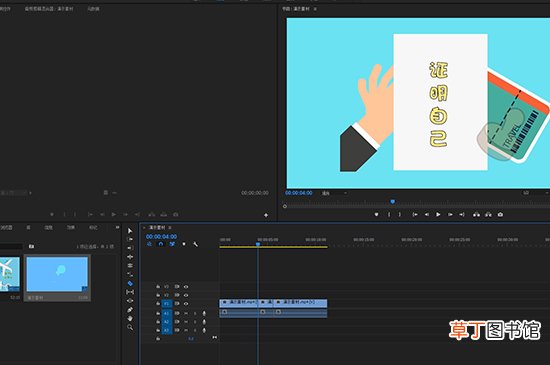
Task: Click the timeline timecode 00:00:04:00
Action: click(161, 237)
